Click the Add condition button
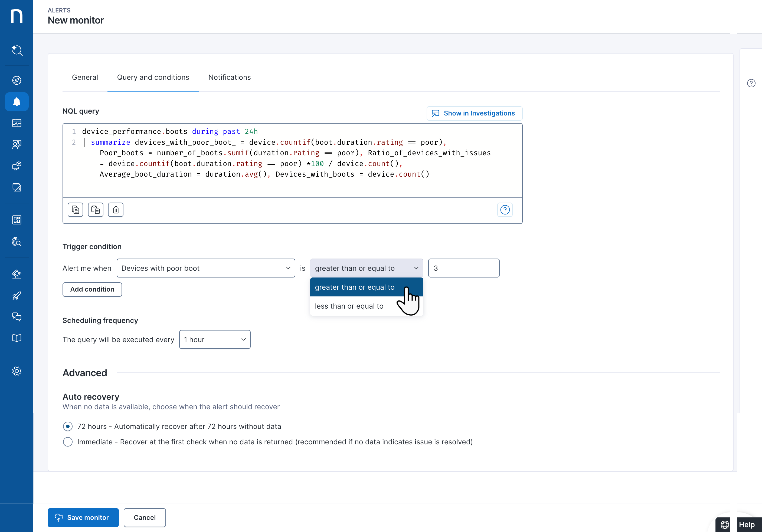This screenshot has width=762, height=532. [92, 289]
